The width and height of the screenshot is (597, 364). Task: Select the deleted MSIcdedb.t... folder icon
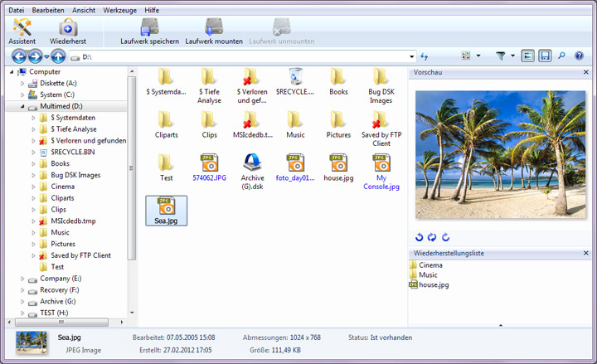pyautogui.click(x=252, y=124)
